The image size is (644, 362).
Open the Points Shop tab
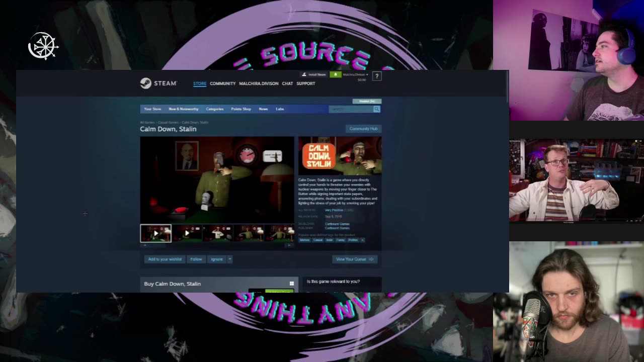241,109
